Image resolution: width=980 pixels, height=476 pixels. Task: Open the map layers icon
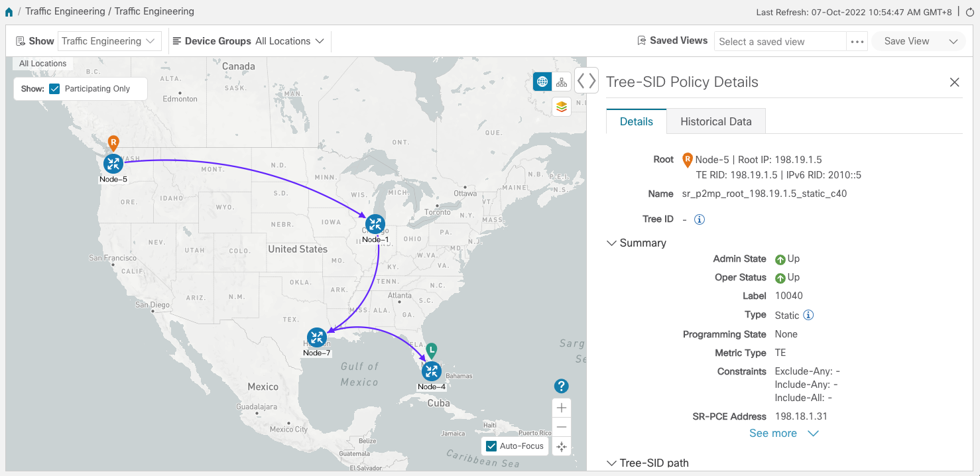pyautogui.click(x=562, y=106)
